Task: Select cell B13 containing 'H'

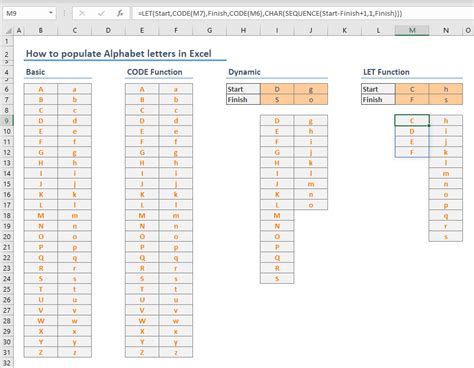Action: [x=41, y=163]
